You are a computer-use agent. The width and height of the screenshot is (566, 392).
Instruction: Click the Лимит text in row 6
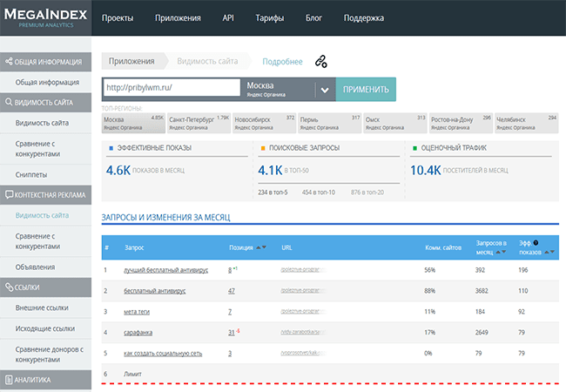(x=132, y=375)
